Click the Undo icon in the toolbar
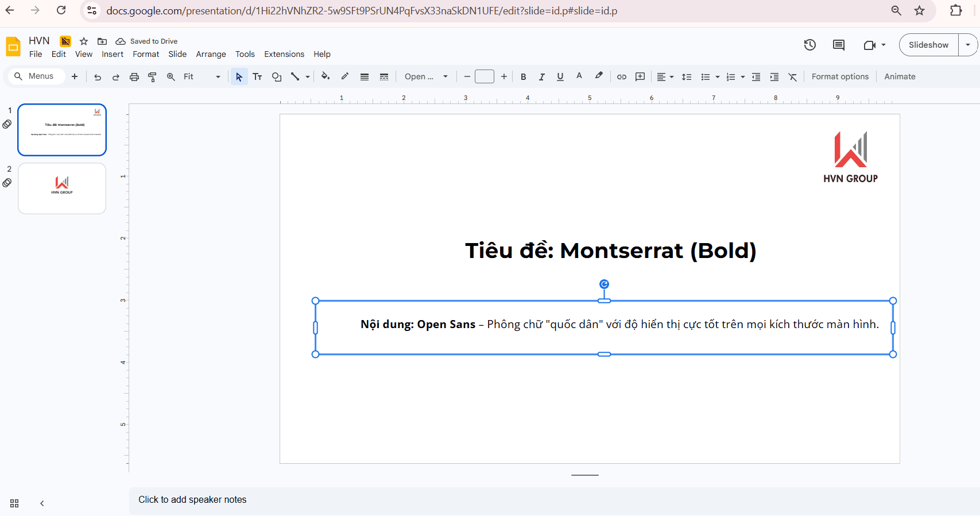This screenshot has width=980, height=516. 98,76
